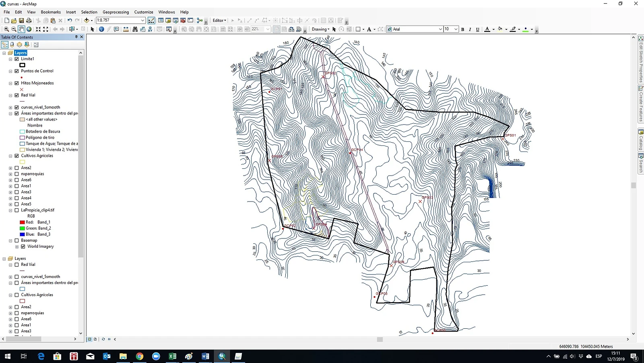Open the Bookmarks menu

coord(51,12)
